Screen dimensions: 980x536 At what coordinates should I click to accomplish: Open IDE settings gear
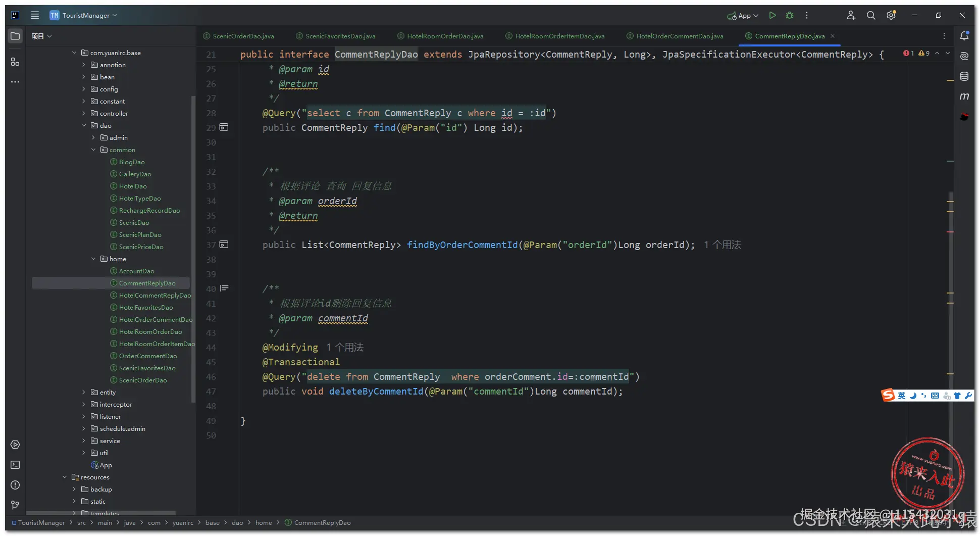pyautogui.click(x=891, y=15)
